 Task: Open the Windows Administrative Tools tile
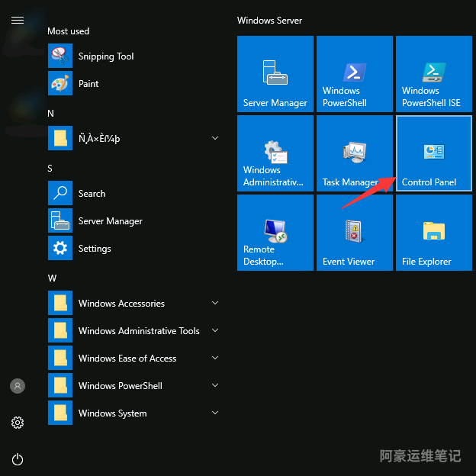[275, 153]
